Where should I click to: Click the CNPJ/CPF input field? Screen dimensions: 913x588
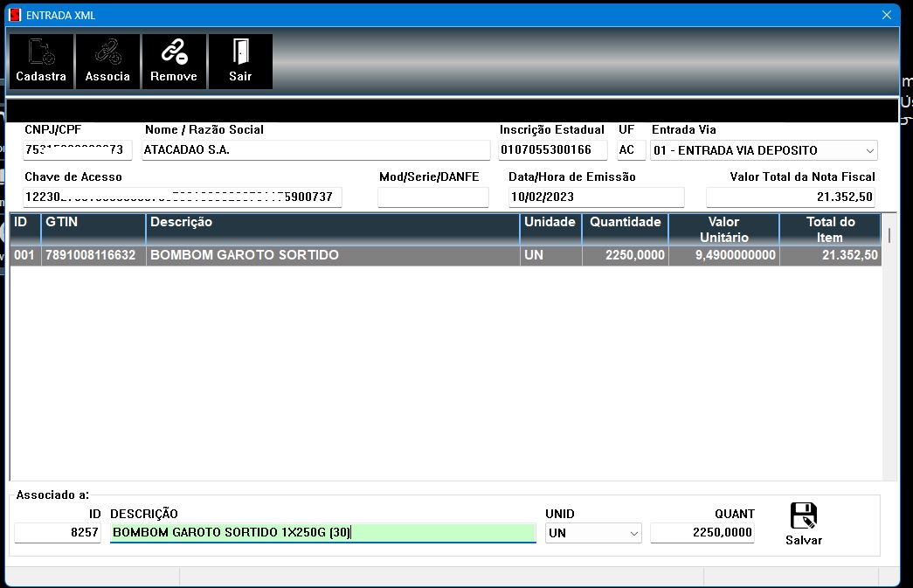(x=79, y=149)
